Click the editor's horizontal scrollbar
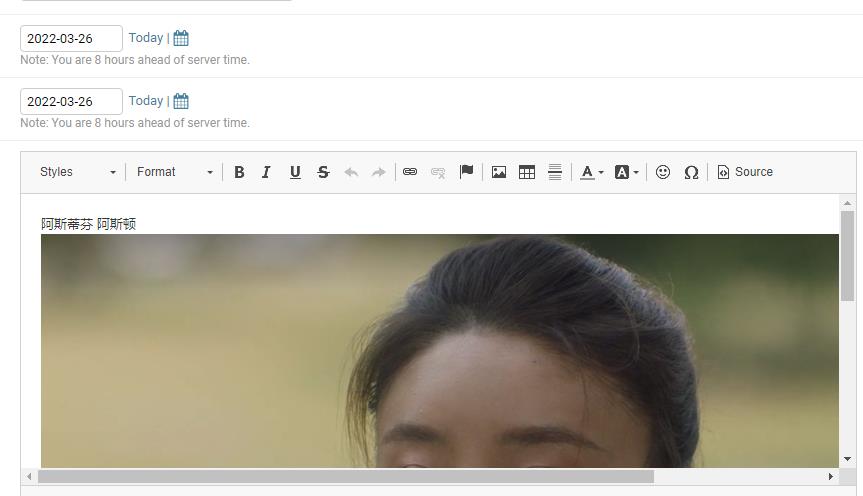 [345, 476]
